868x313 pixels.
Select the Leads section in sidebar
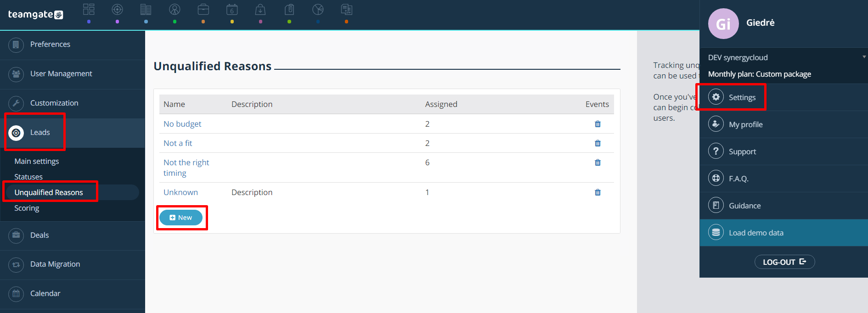point(73,133)
